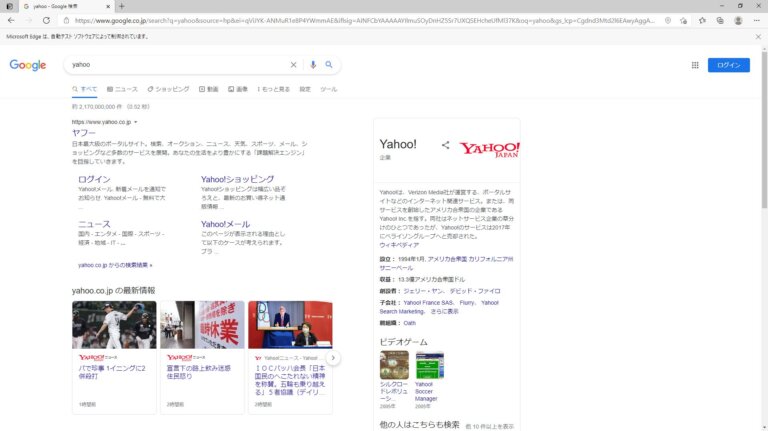768x431 pixels.
Task: Click the share icon beside Yahoo!
Action: pos(445,144)
